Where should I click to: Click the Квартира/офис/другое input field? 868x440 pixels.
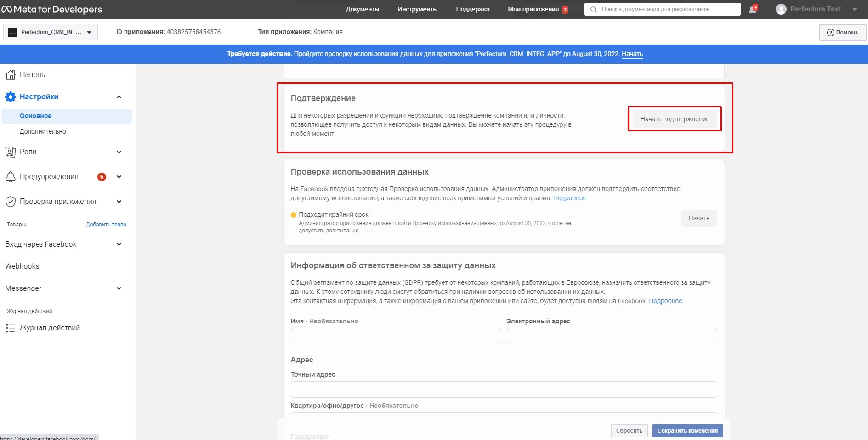[x=504, y=420]
